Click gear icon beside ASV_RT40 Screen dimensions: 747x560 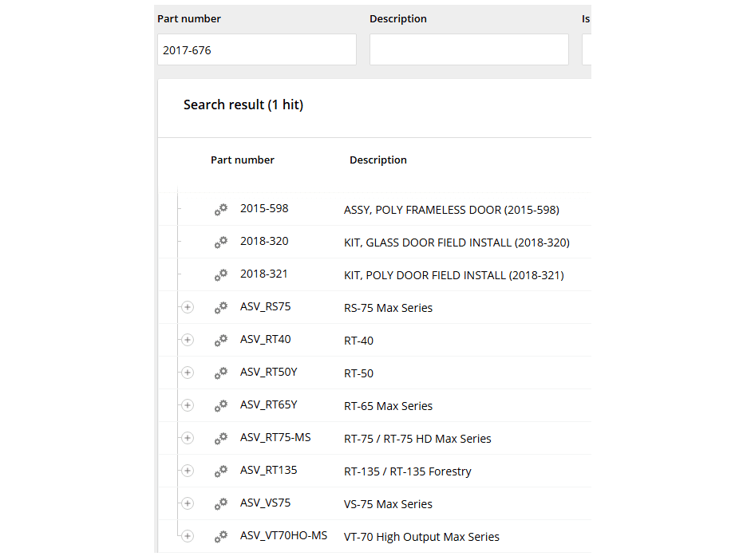click(221, 341)
